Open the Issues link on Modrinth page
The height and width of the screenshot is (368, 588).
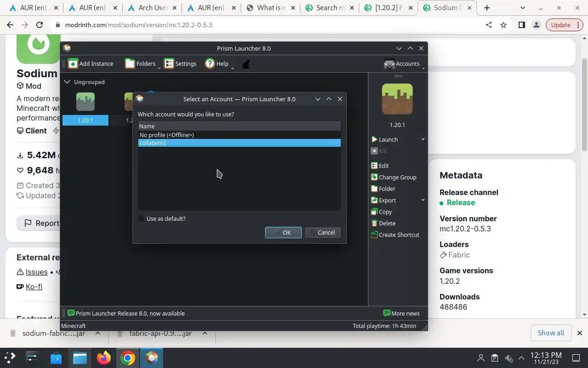pos(36,272)
